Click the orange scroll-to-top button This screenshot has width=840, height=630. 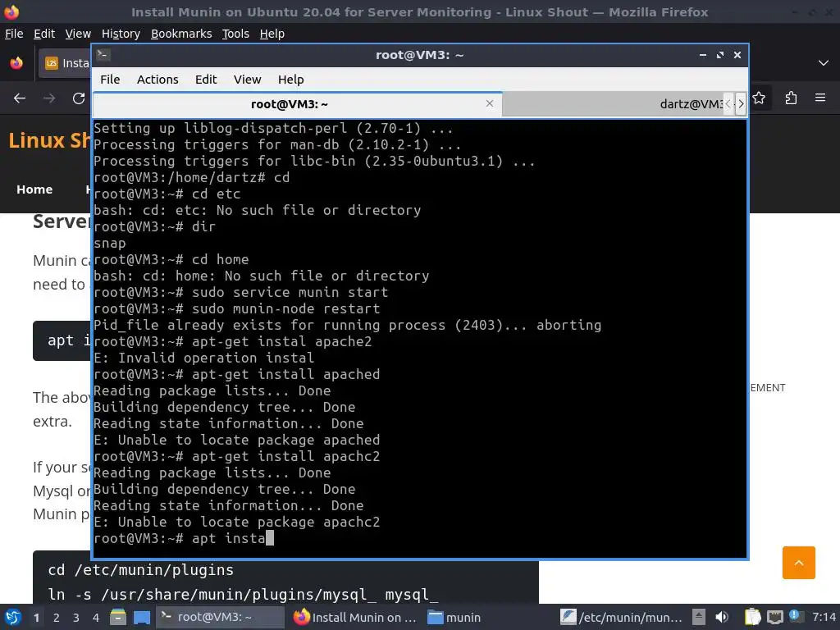coord(798,563)
